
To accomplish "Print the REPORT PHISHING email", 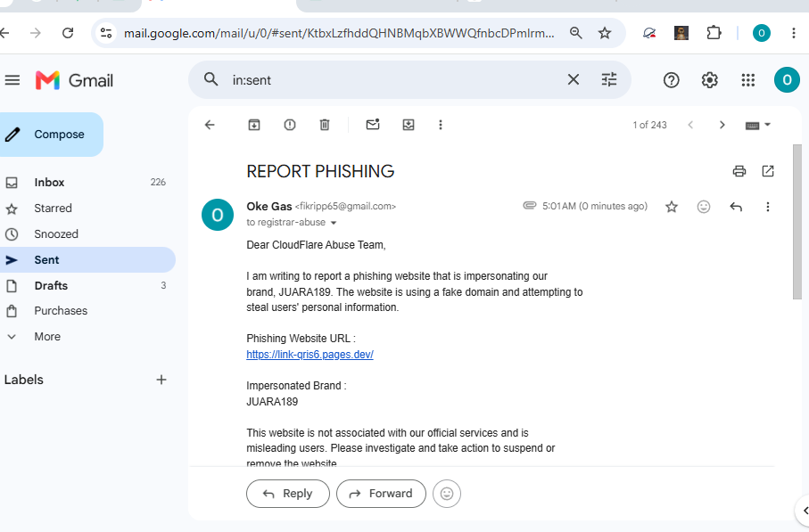I will click(739, 171).
